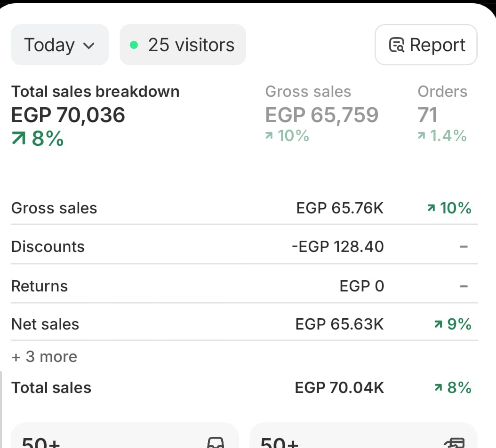Select the Net sales EGP 65.63K value

point(339,324)
